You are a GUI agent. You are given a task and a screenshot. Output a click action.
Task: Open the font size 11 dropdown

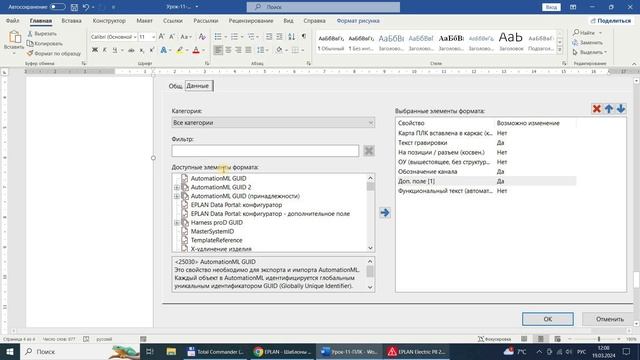point(153,37)
